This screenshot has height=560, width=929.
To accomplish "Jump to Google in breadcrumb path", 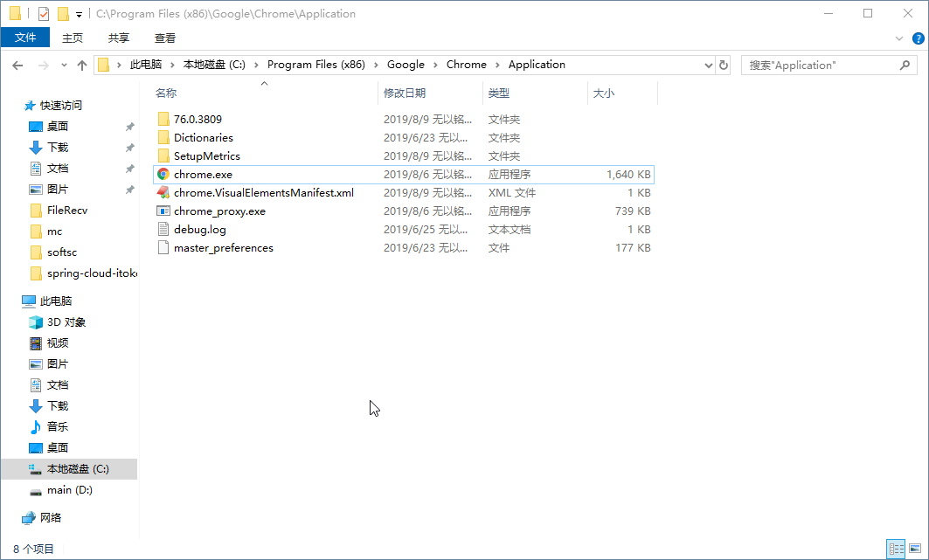I will point(406,65).
